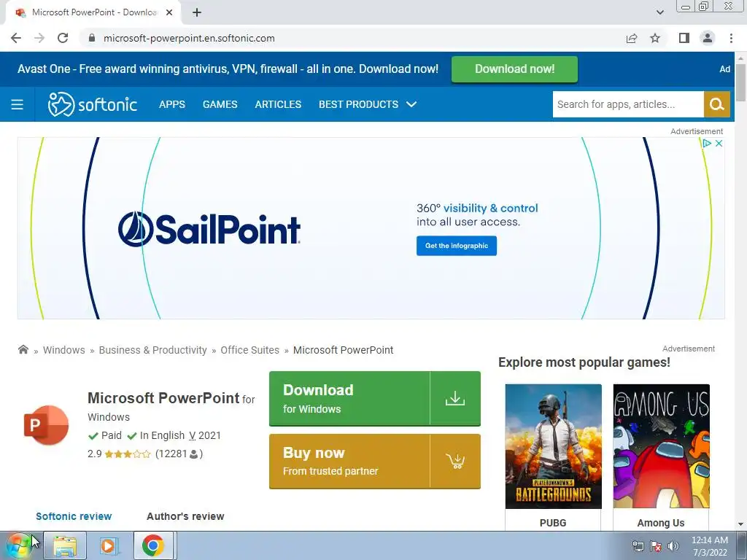
Task: Open the APPS menu
Action: (172, 104)
